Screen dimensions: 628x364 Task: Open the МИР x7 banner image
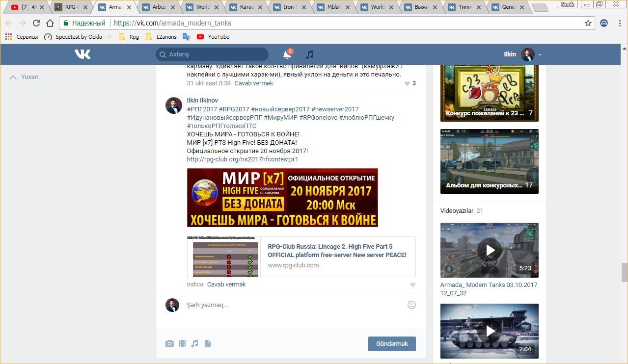point(282,198)
